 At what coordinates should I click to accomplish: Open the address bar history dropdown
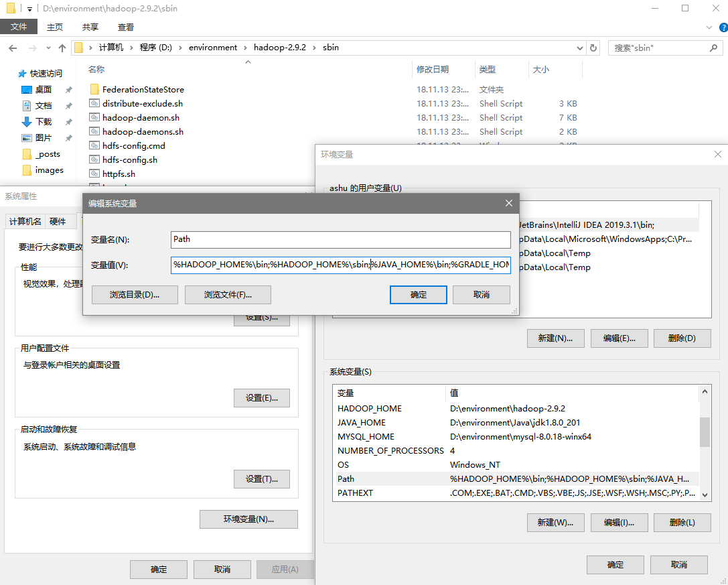580,48
